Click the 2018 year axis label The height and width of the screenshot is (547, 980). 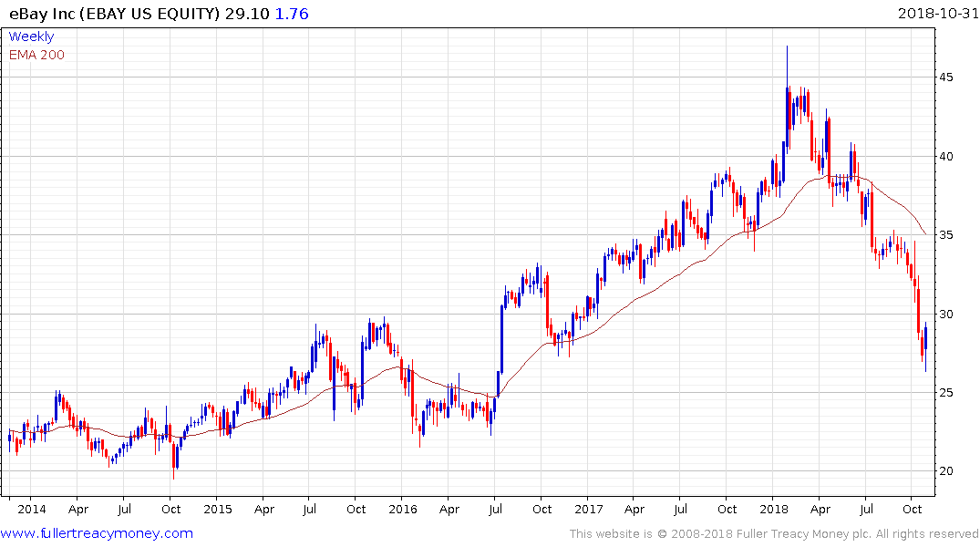tap(774, 509)
